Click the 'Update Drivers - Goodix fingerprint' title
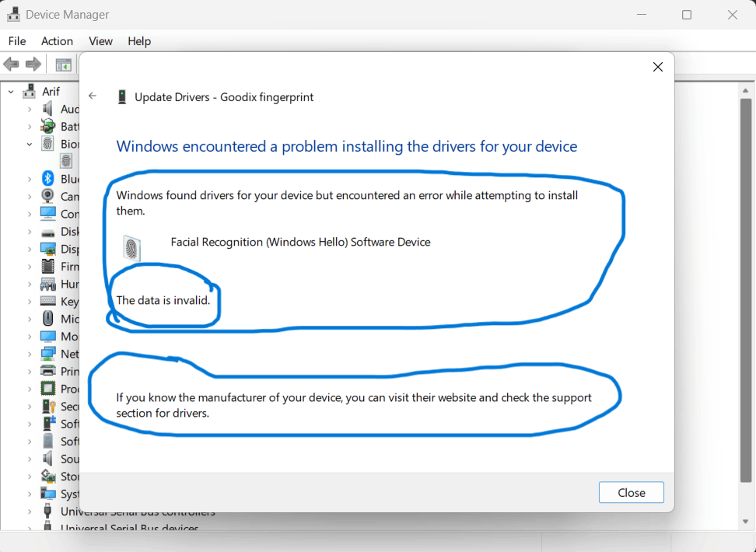Viewport: 756px width, 552px height. point(224,97)
